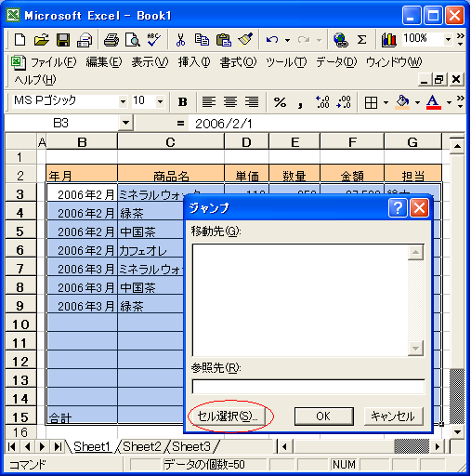Save the workbook with floppy disk icon
This screenshot has width=471, height=476.
[63, 40]
